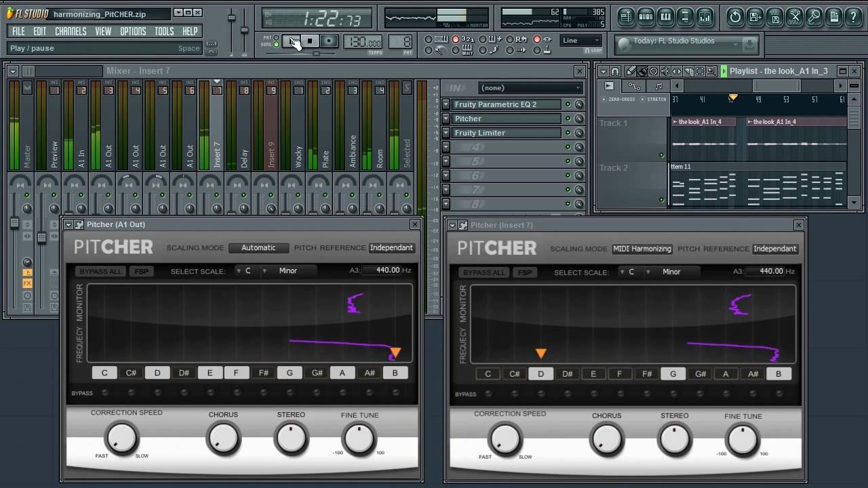Click note key D in Pitcher (Insert 7)
Image resolution: width=868 pixels, height=488 pixels.
(x=540, y=373)
